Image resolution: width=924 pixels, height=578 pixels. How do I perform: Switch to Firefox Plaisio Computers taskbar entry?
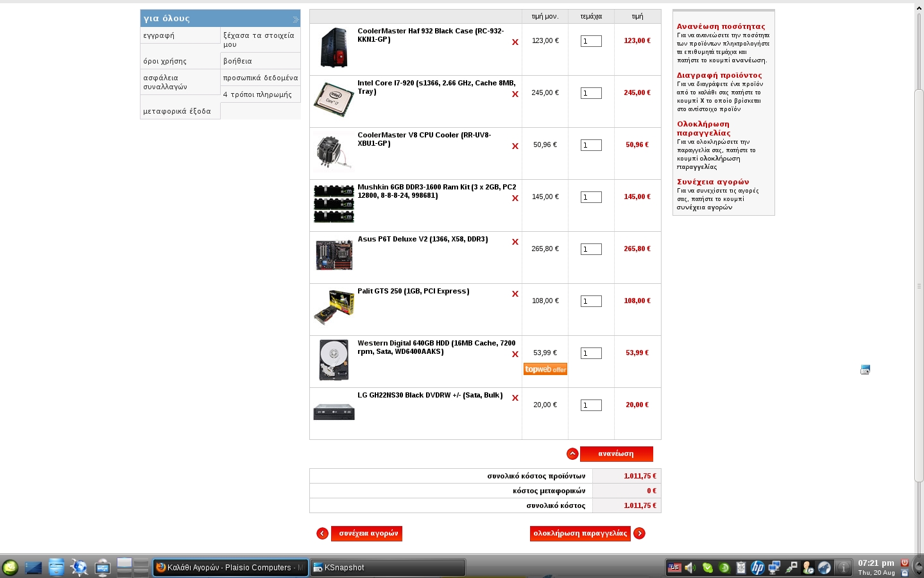(x=230, y=568)
